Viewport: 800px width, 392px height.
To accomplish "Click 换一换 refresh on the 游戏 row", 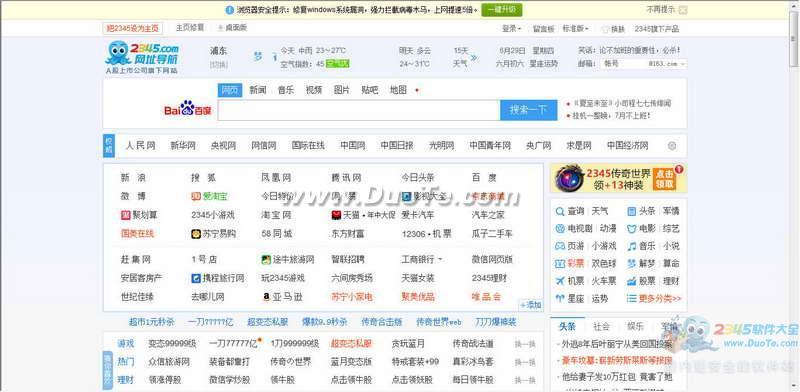I will click(x=525, y=344).
